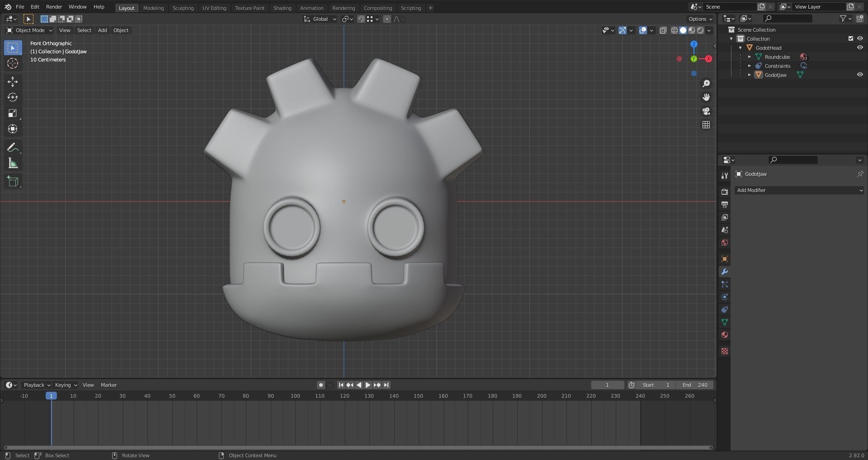Viewport: 868px width, 460px height.
Task: Select the Measure tool
Action: click(x=13, y=164)
